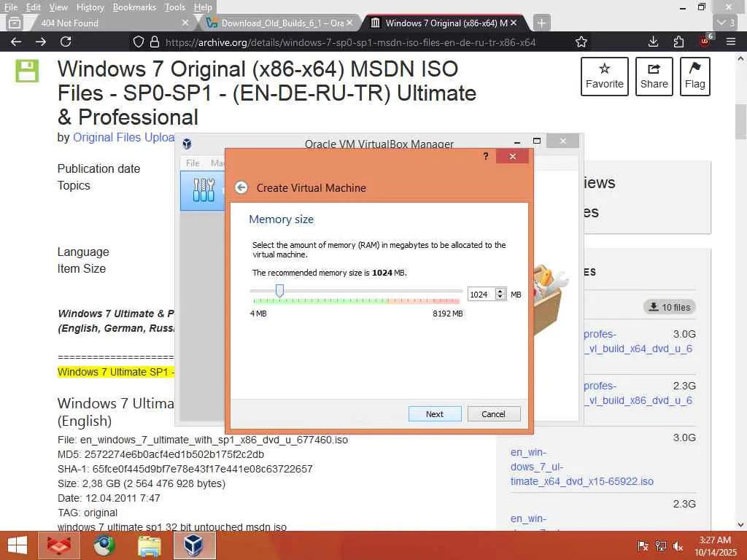Click the page vertical scrollbar thumb
747x560 pixels.
coord(740,122)
